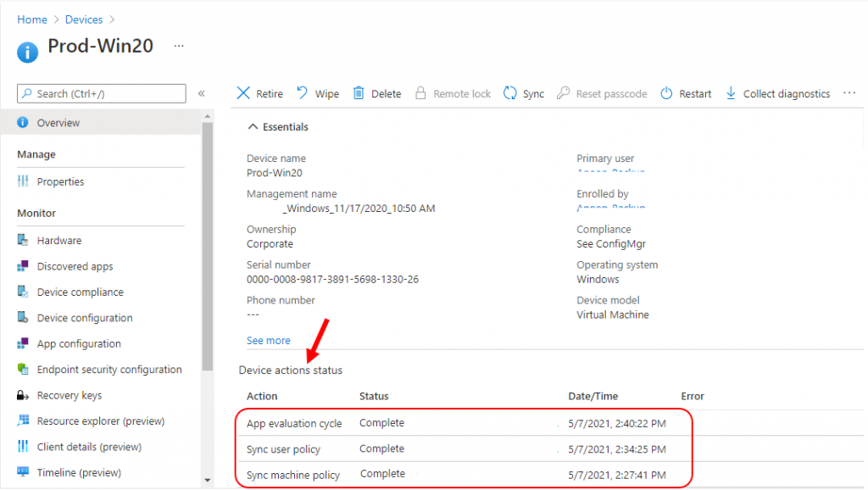
Task: Click the Restart button label
Action: [x=695, y=93]
